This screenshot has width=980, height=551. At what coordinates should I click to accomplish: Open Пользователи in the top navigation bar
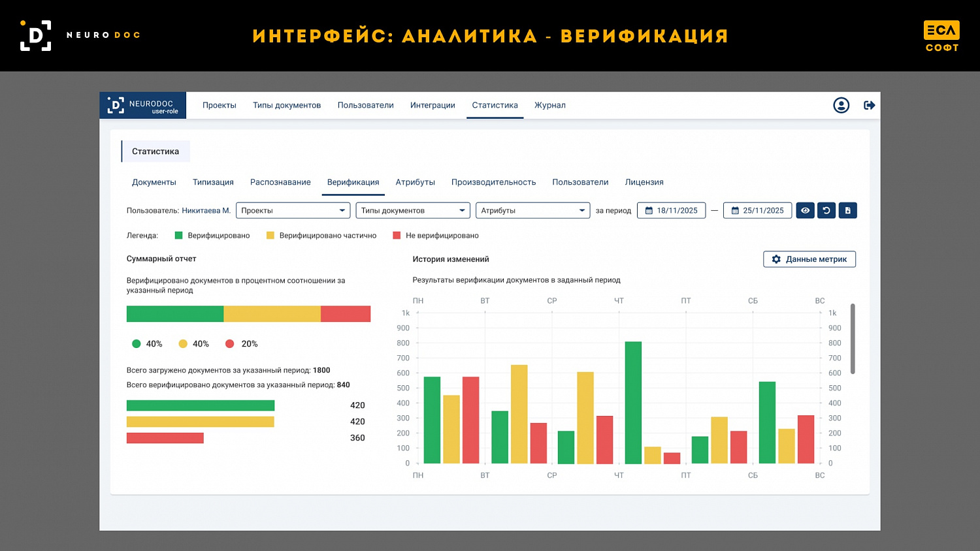(366, 105)
